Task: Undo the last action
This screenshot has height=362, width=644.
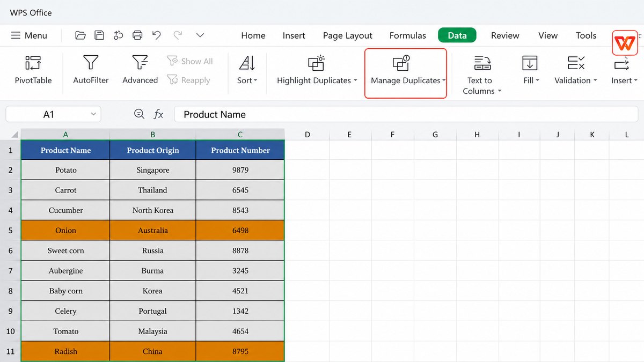Action: point(156,35)
